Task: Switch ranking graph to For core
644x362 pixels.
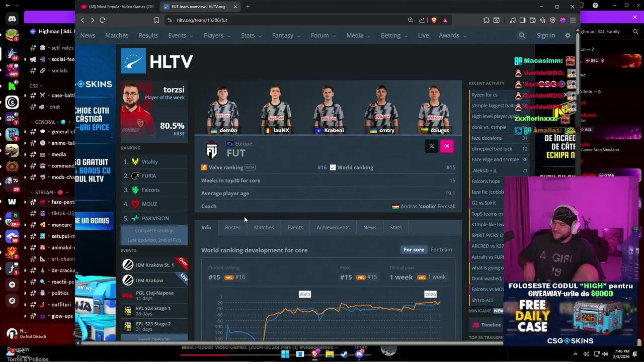Action: pos(414,249)
